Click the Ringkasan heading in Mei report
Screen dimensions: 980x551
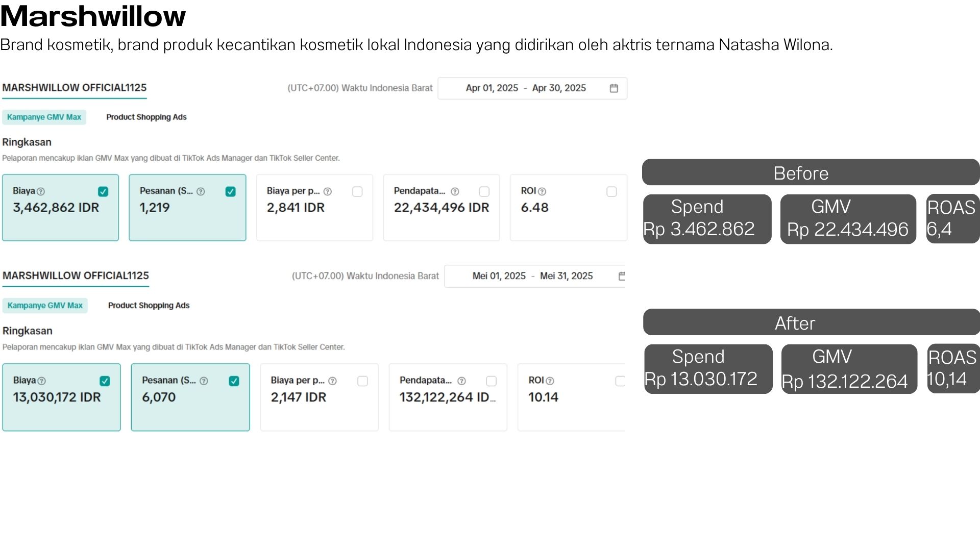pos(28,331)
